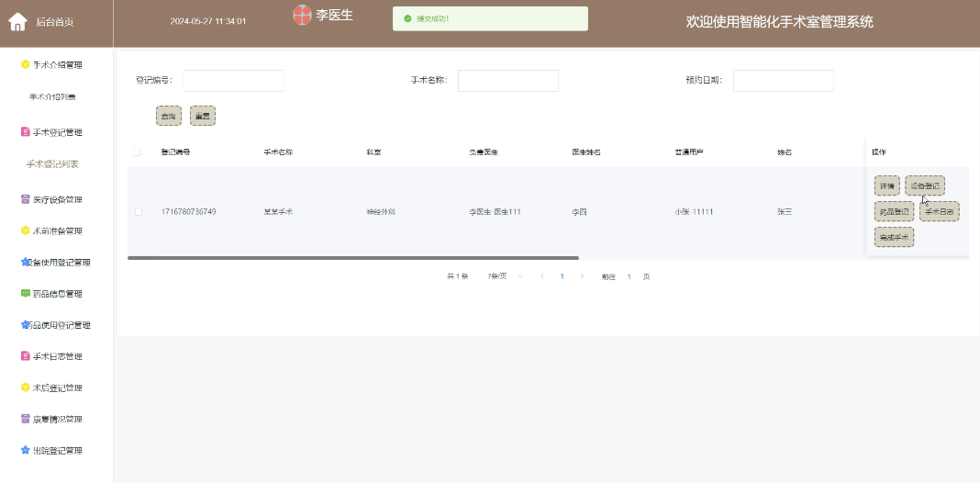
Task: Open the 7条/页 page size dropdown
Action: [x=505, y=276]
